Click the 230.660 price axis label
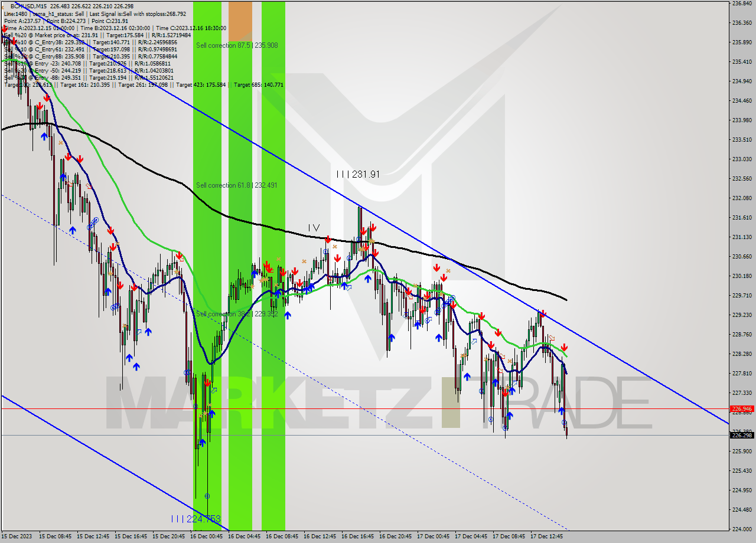 coord(742,256)
